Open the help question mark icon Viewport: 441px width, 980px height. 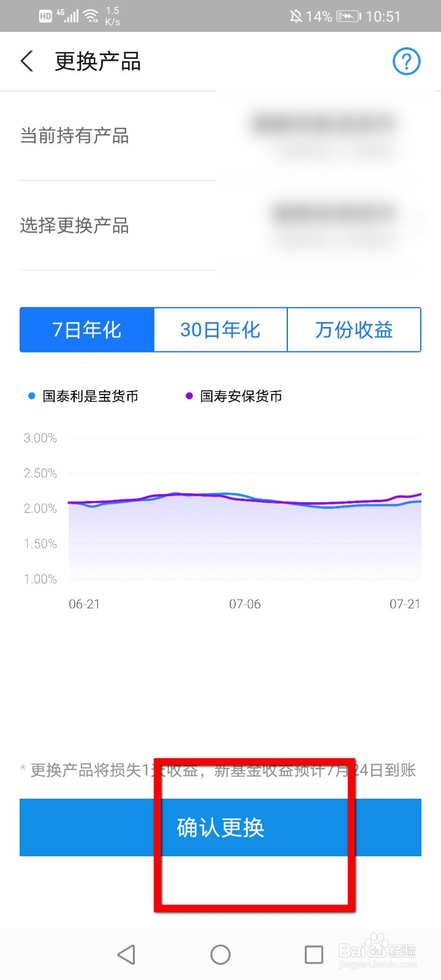[x=406, y=61]
